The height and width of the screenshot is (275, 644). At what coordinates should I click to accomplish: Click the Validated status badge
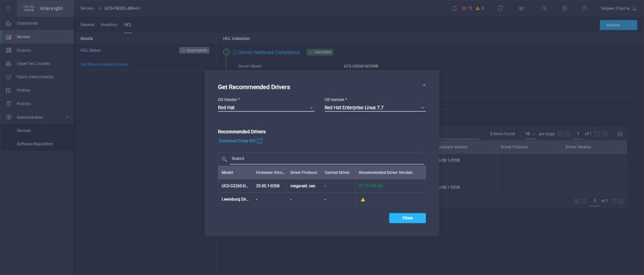pos(320,52)
